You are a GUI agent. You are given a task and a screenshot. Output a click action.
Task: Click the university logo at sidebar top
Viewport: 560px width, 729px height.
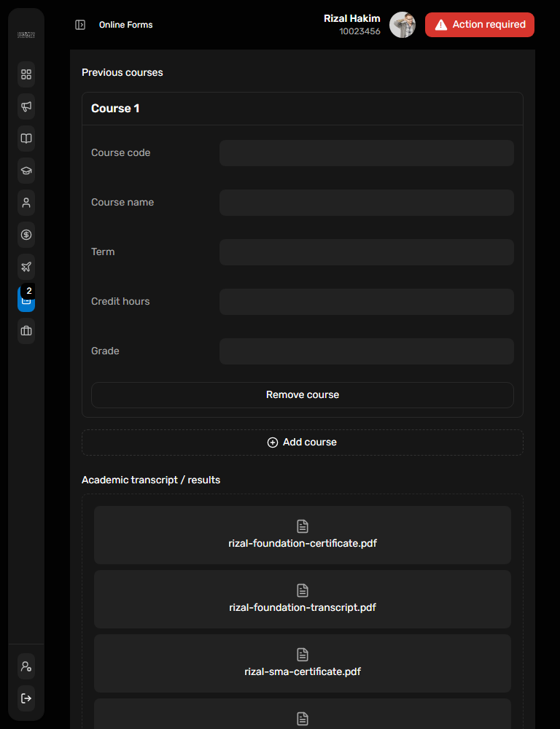[x=26, y=35]
